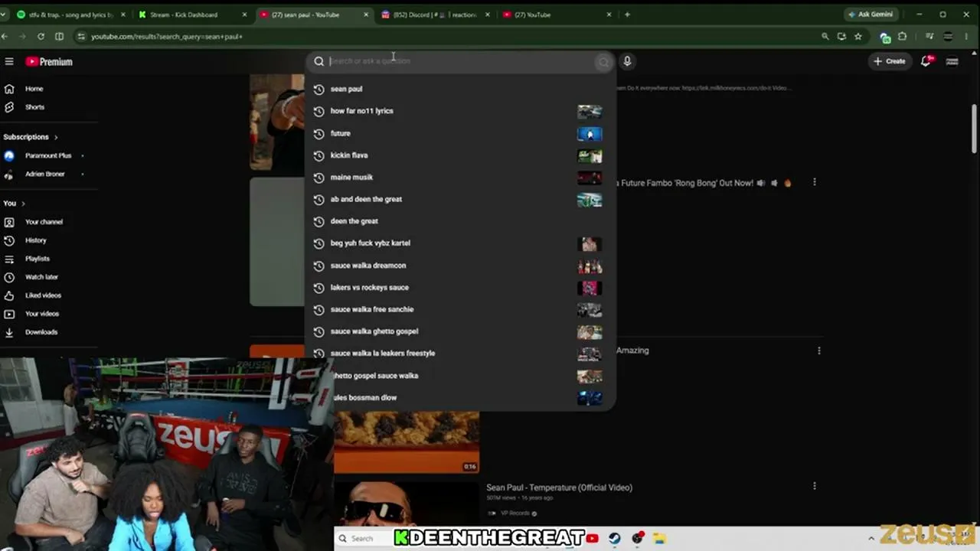The width and height of the screenshot is (980, 551).
Task: Choose 'beg yuh fuck vybz kartel' suggestion
Action: click(x=460, y=243)
